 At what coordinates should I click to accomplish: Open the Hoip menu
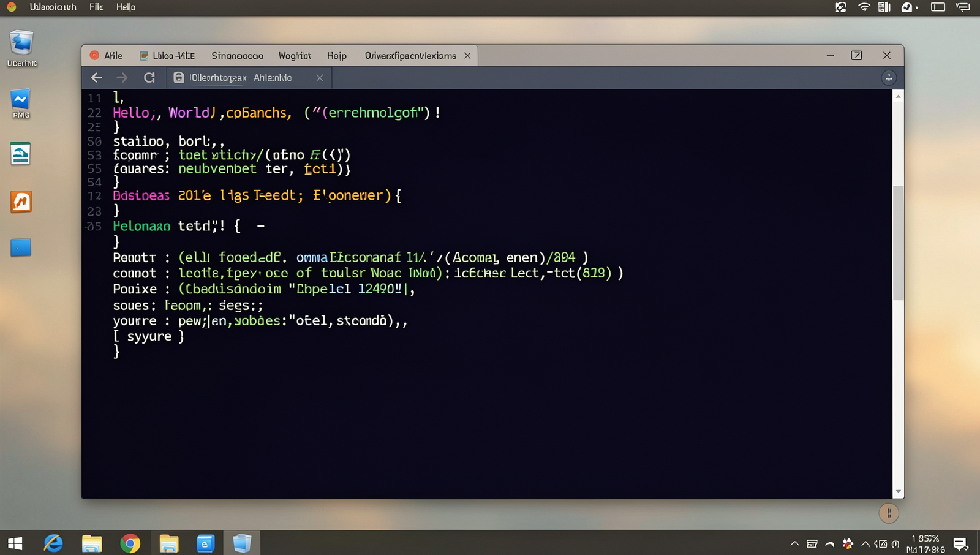[337, 56]
